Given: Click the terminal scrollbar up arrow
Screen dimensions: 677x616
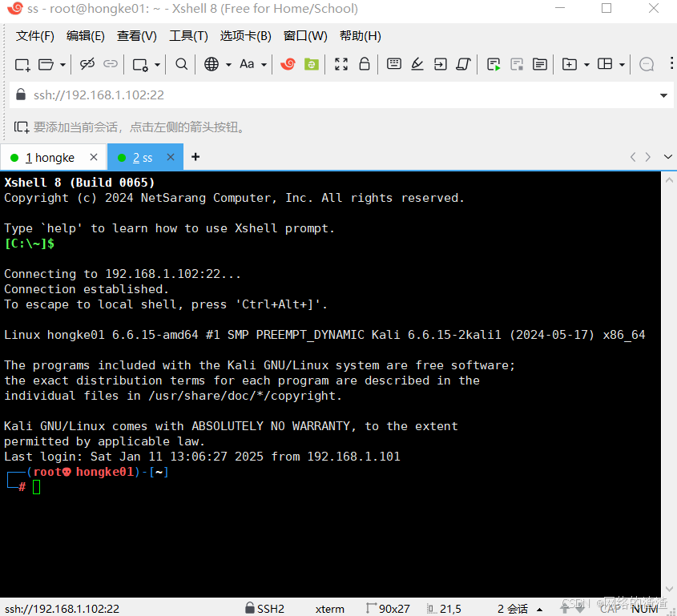Looking at the screenshot, I should pos(669,180).
